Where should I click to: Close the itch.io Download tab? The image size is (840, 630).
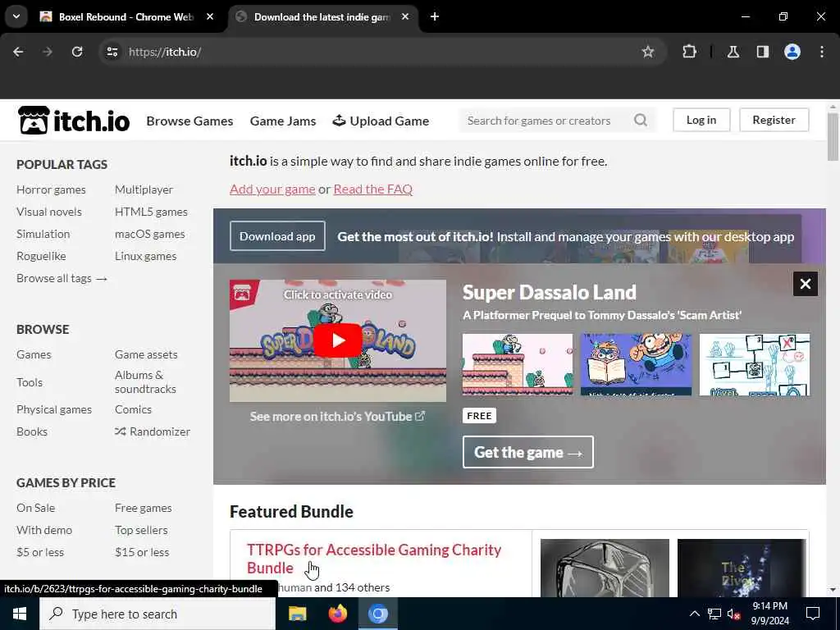click(x=405, y=16)
